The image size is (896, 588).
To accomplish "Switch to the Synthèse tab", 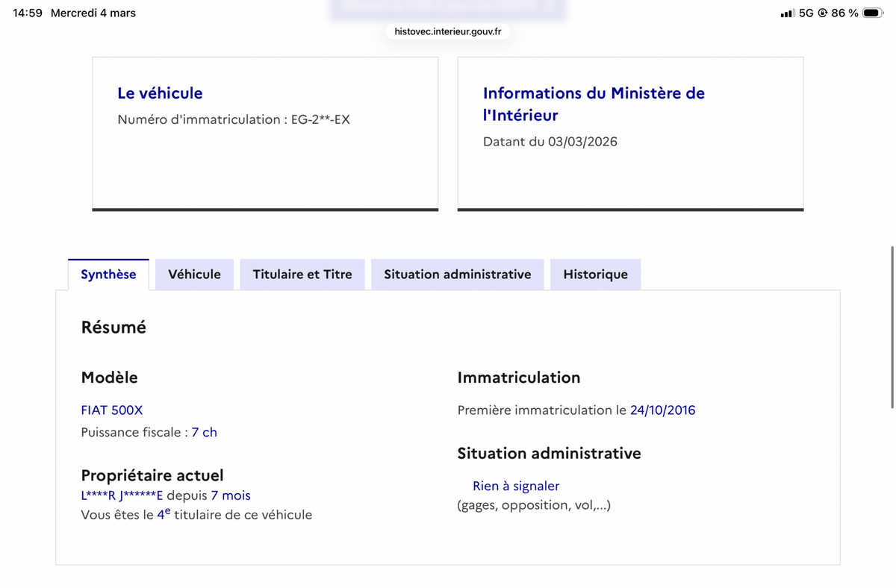I will [108, 275].
